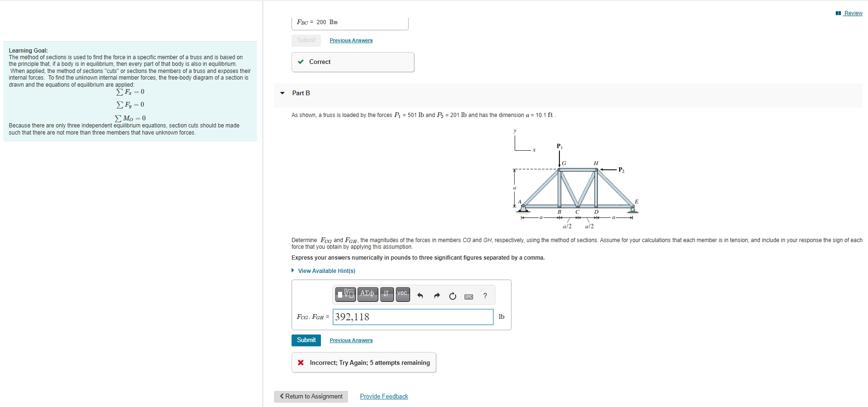Image resolution: width=868 pixels, height=407 pixels.
Task: Insert vector notation with vec button
Action: pyautogui.click(x=402, y=294)
